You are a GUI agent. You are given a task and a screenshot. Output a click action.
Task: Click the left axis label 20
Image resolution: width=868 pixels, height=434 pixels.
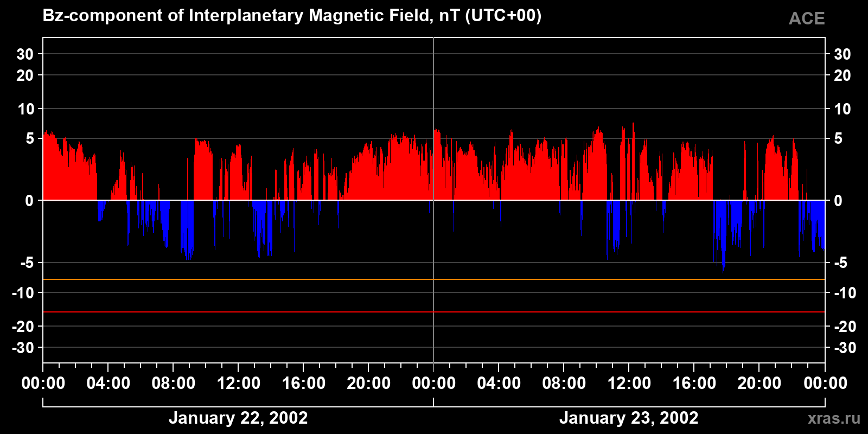25,75
